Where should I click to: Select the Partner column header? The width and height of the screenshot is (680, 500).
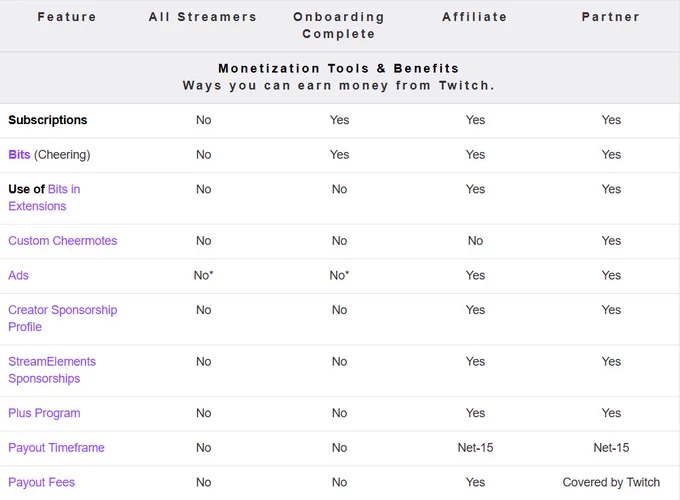point(611,17)
